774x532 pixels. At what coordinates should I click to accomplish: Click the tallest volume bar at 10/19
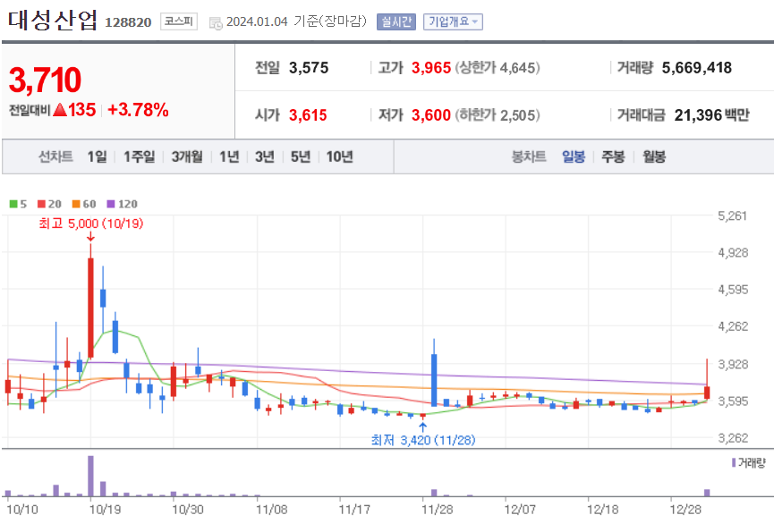pos(91,476)
